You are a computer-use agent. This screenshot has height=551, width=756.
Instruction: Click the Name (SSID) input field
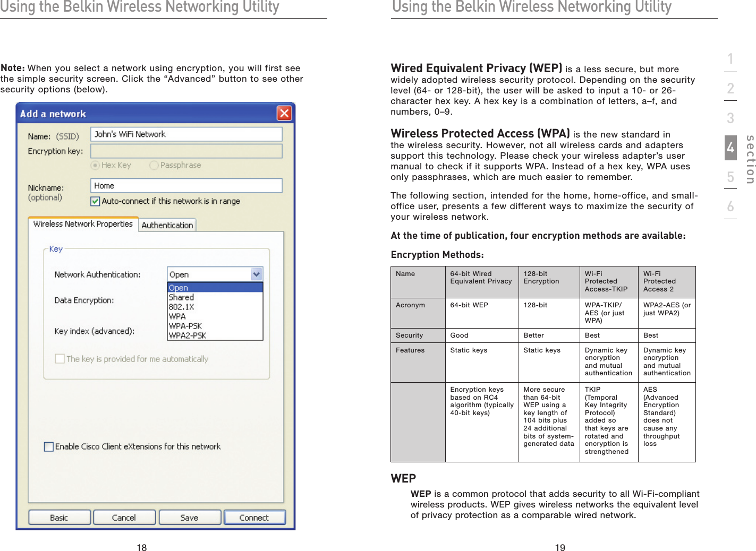point(186,134)
